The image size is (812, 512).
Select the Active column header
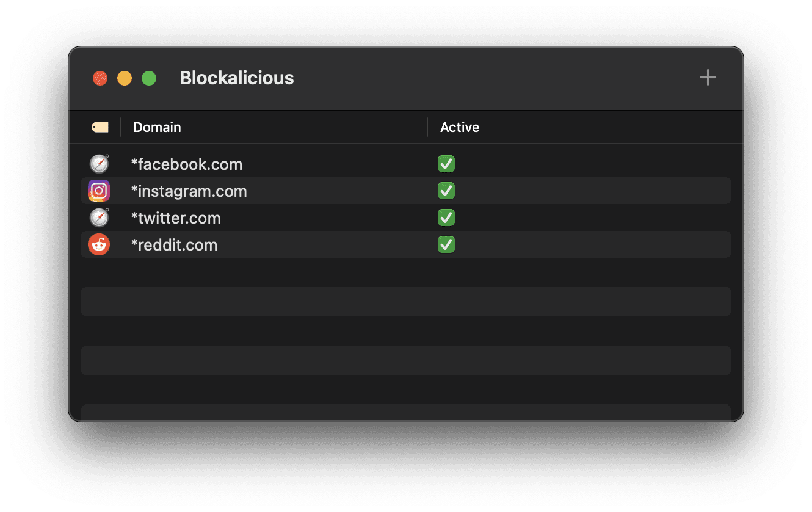[459, 126]
